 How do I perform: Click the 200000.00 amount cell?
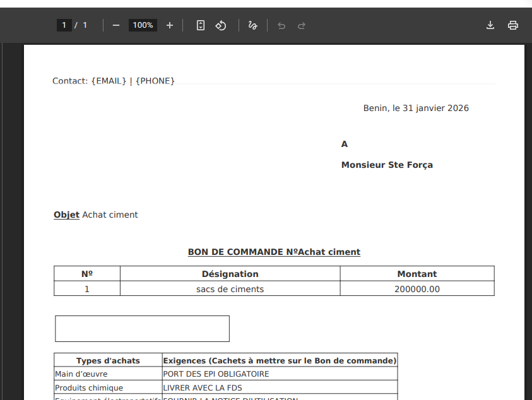[x=417, y=289]
